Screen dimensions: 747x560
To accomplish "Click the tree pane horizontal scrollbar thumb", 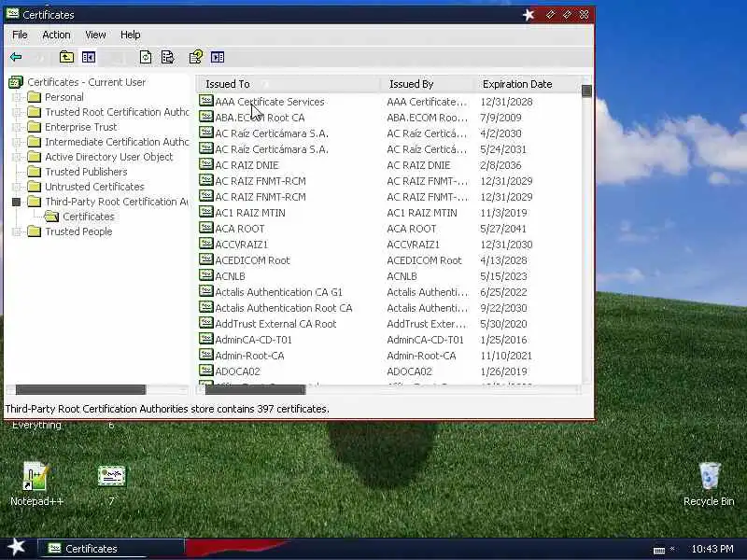I will click(x=80, y=390).
